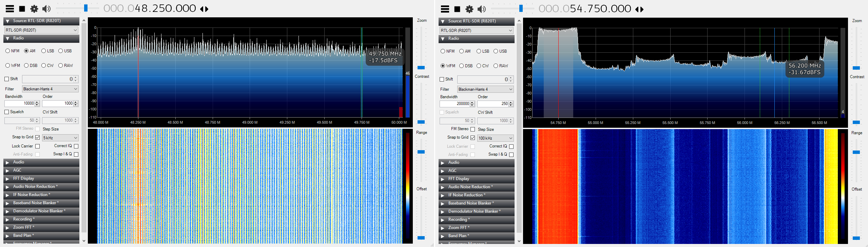Image resolution: width=868 pixels, height=247 pixels.
Task: Click the Zoom slider handle beside the 48 MHz spectrum
Action: point(421,68)
